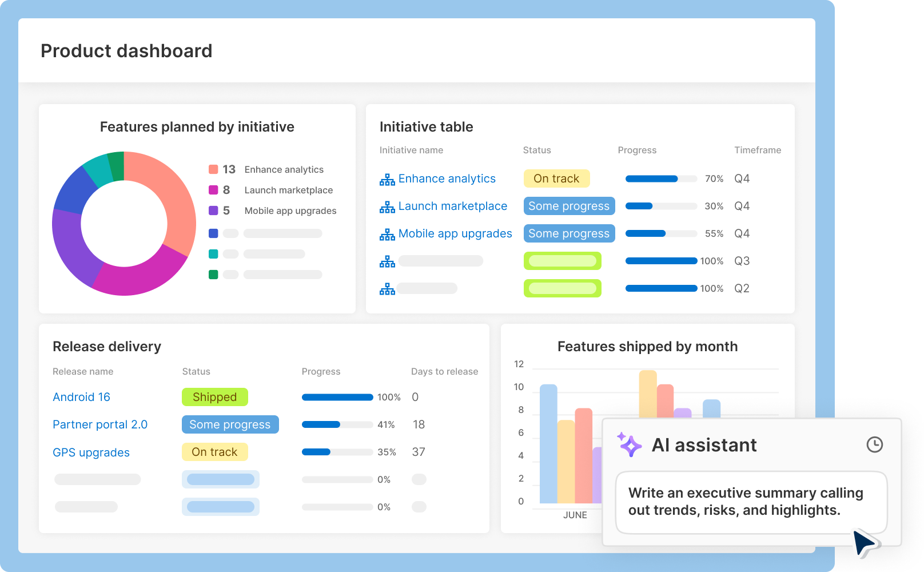Click the AI assistant prompt text box

(x=751, y=502)
